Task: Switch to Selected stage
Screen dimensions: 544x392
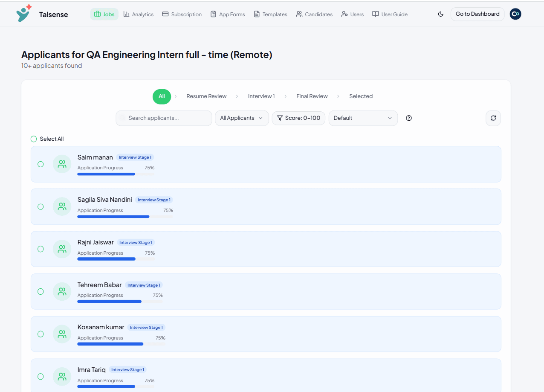Action: (361, 96)
